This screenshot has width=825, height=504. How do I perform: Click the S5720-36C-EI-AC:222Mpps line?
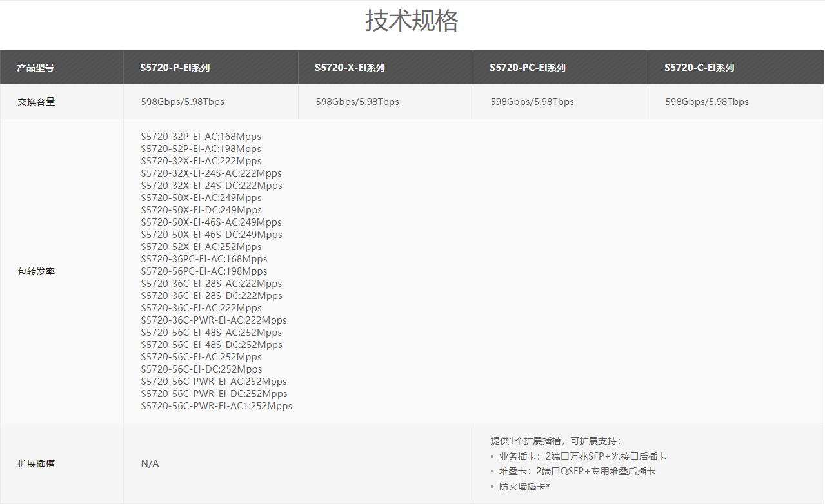201,308
